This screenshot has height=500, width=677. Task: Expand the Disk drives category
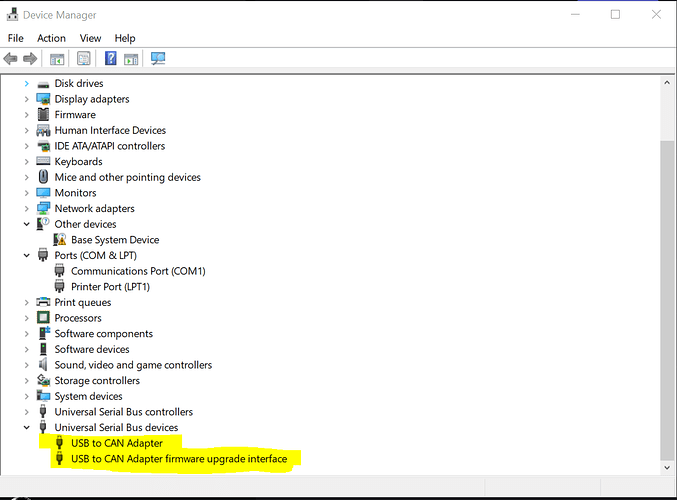click(27, 84)
